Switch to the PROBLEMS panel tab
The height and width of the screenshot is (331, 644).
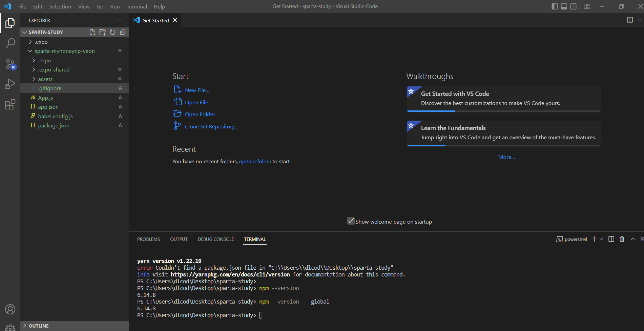pyautogui.click(x=148, y=239)
